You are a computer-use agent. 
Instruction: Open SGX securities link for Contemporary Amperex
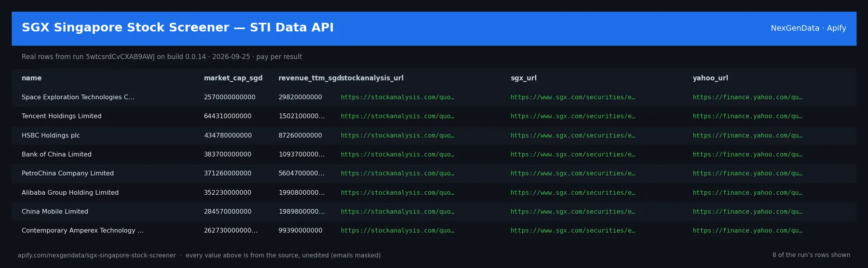[573, 230]
